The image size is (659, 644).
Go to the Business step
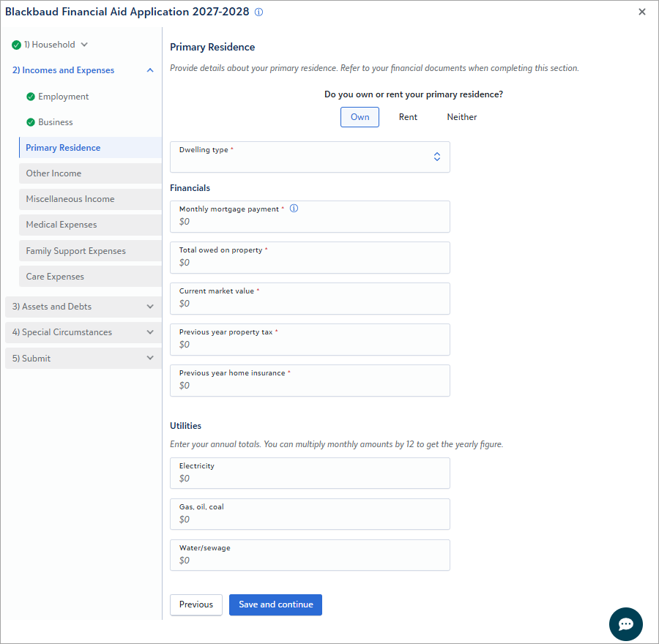coord(56,122)
